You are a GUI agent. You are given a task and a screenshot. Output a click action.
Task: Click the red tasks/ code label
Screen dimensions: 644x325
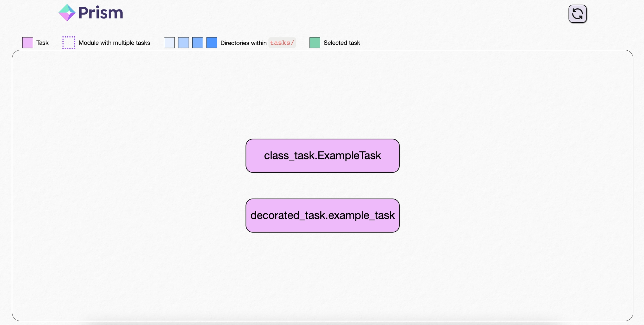pyautogui.click(x=282, y=43)
